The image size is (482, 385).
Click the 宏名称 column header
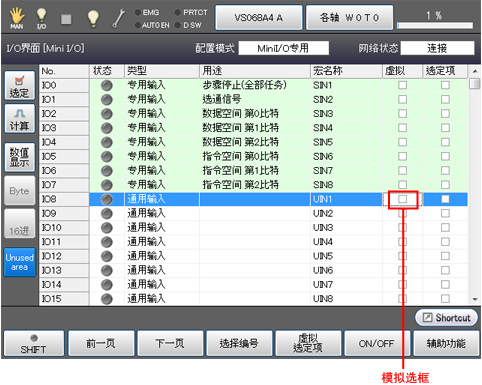tap(346, 71)
